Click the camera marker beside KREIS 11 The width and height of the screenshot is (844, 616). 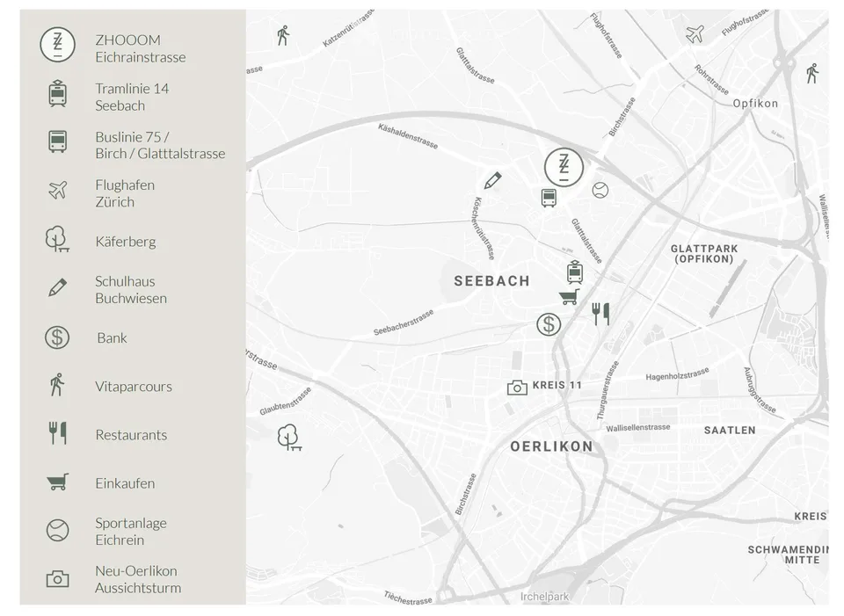tap(517, 388)
